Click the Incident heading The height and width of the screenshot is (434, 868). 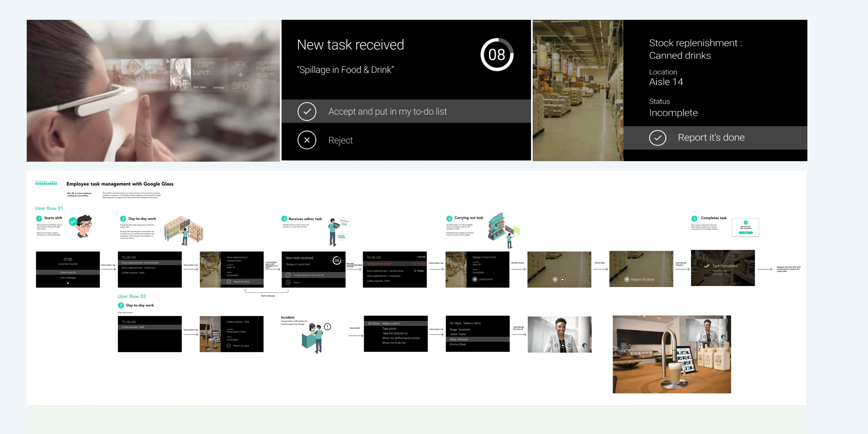pyautogui.click(x=288, y=317)
